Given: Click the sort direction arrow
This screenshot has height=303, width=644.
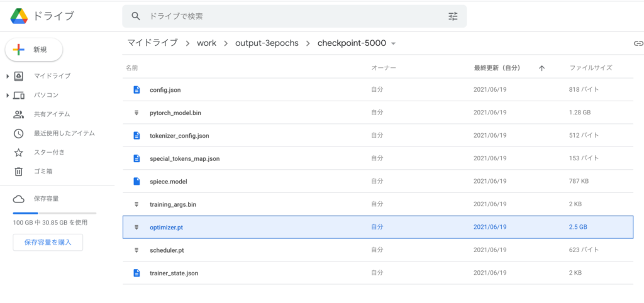Looking at the screenshot, I should [x=541, y=68].
